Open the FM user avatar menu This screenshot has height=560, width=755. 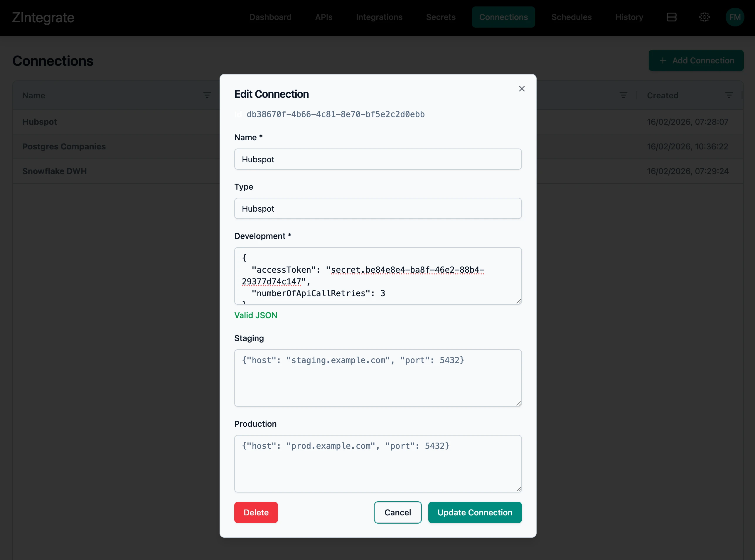pos(735,17)
